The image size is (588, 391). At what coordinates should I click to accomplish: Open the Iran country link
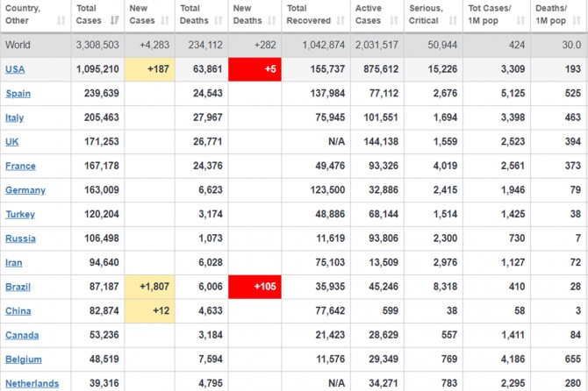[13, 263]
